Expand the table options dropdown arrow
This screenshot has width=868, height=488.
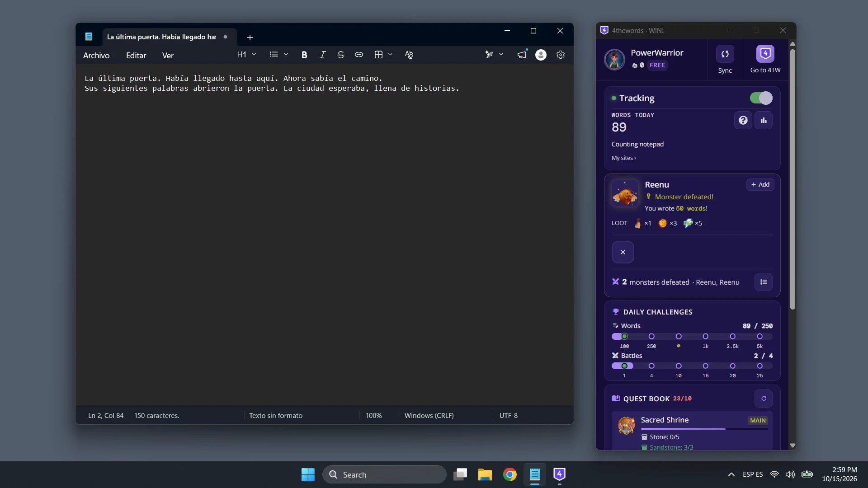pos(391,55)
